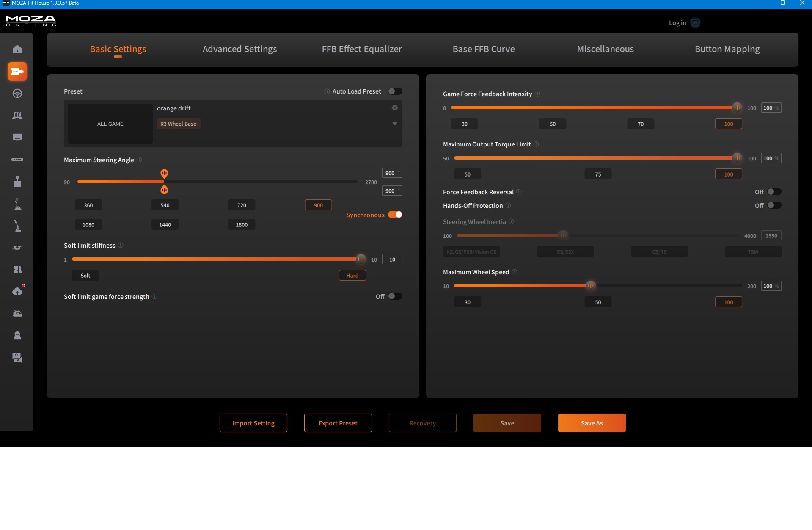Open the Q&A help icon in sidebar
The width and height of the screenshot is (812, 530).
17,358
